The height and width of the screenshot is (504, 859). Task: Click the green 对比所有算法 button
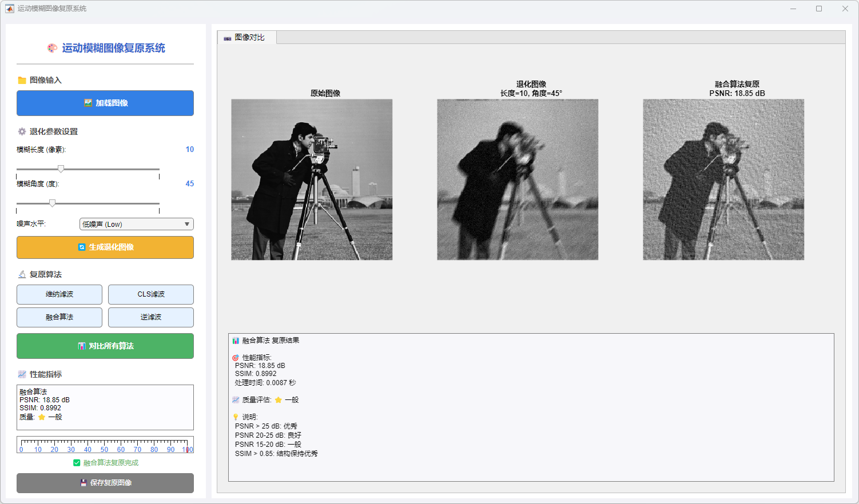105,346
